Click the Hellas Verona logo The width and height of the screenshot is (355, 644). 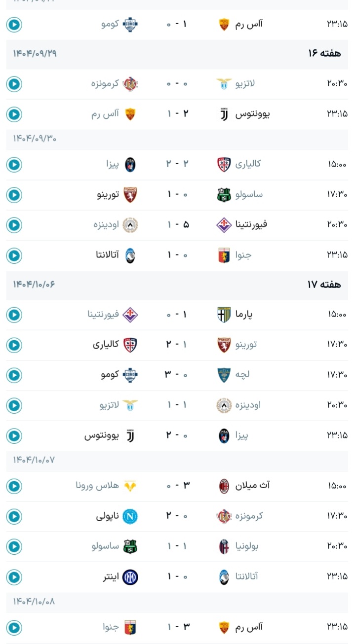click(x=130, y=486)
